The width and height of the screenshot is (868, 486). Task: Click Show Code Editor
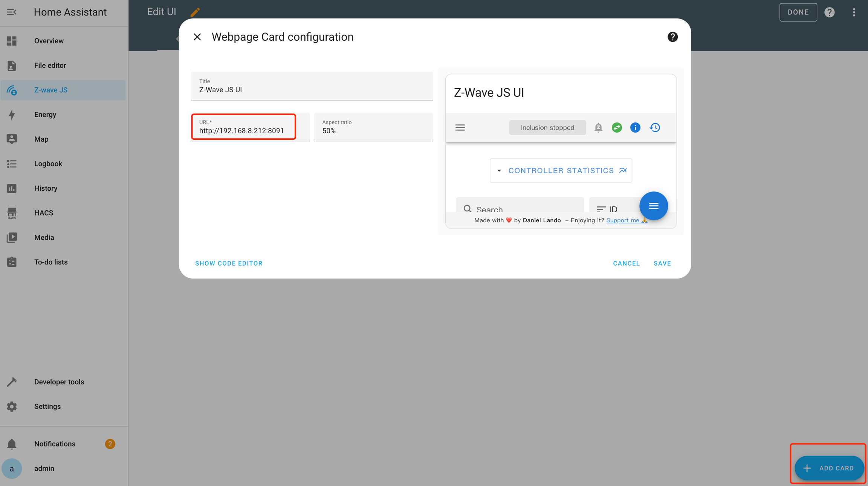click(x=229, y=263)
